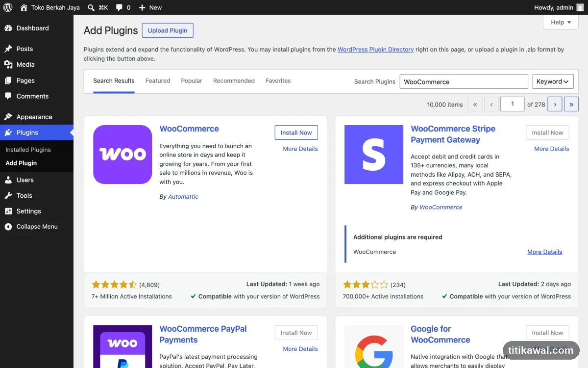
Task: Open Google for WooCommerce title
Action: pos(440,334)
